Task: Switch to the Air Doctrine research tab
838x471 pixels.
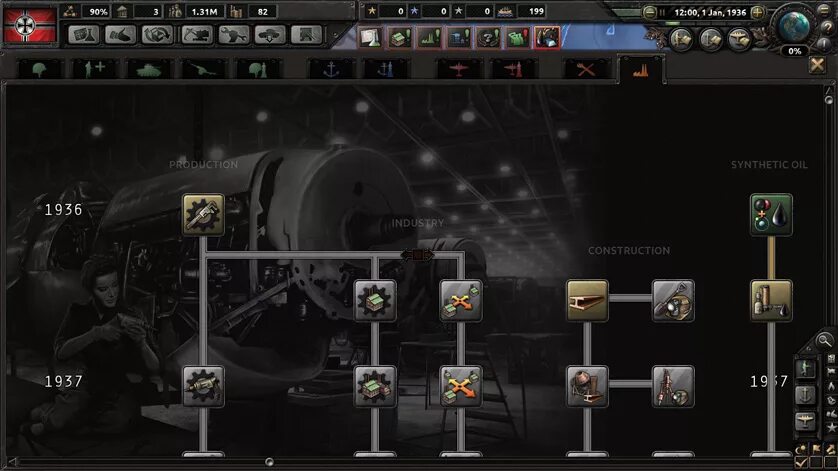Action: (x=513, y=70)
